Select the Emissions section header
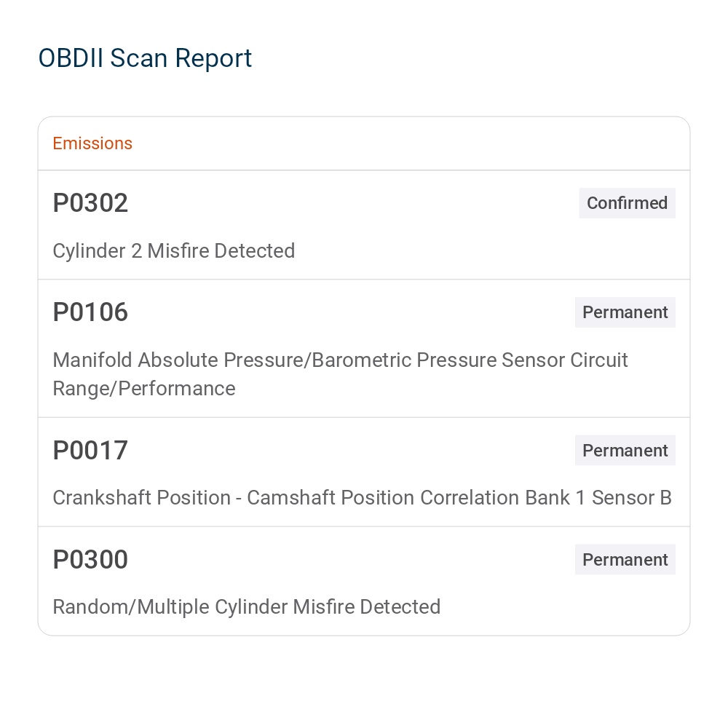The height and width of the screenshot is (728, 728). [x=92, y=143]
